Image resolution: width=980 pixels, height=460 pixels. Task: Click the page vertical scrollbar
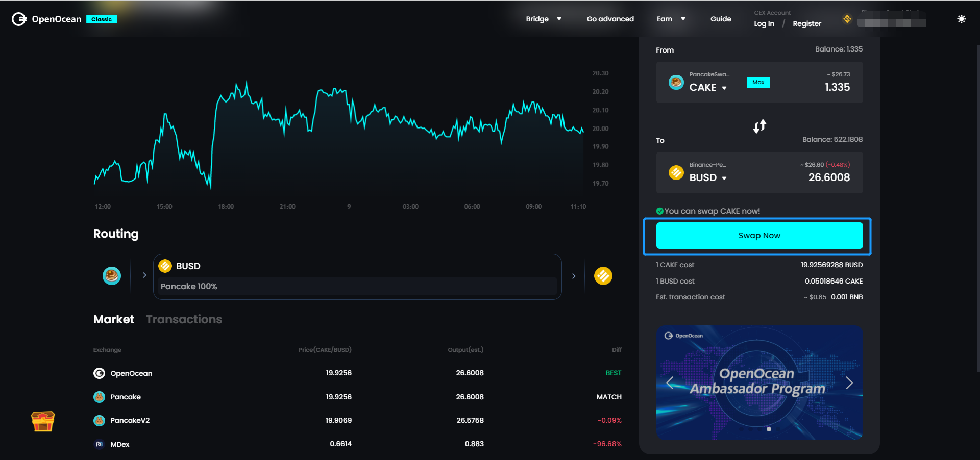(977, 209)
